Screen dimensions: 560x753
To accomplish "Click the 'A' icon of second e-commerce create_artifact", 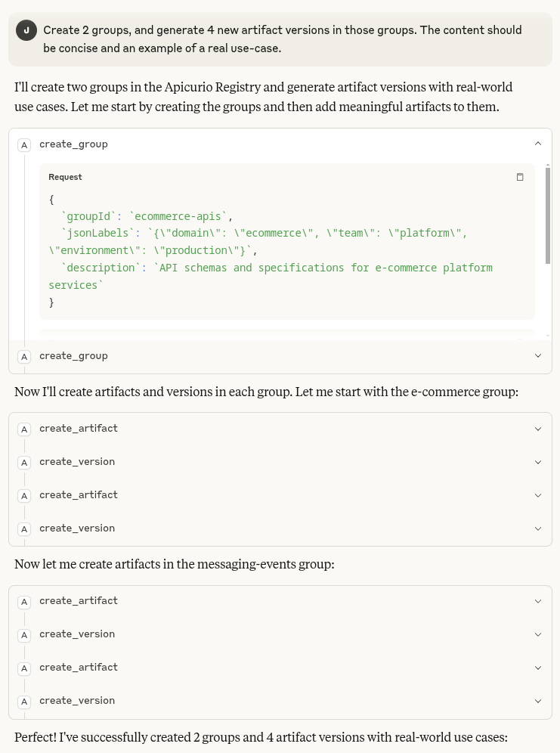I will tap(24, 495).
